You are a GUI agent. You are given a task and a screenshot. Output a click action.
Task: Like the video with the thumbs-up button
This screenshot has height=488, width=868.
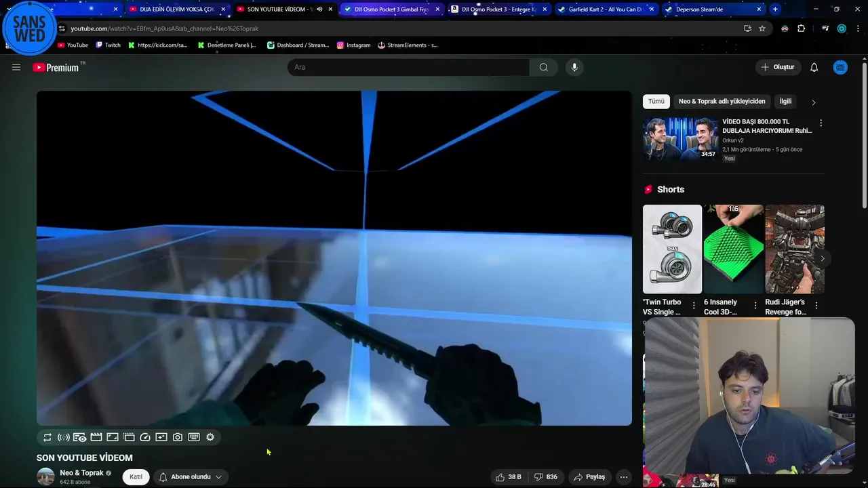pos(509,477)
